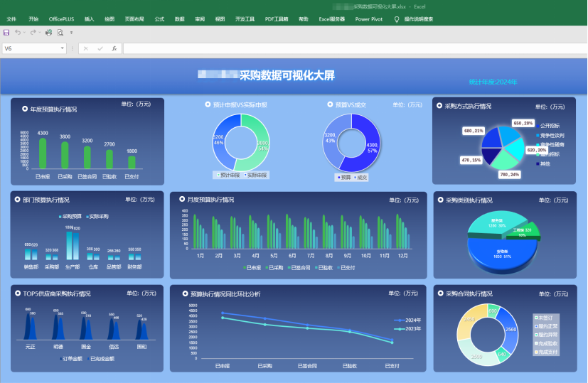Click the Save icon in quick access toolbar
The height and width of the screenshot is (383, 588).
(6, 33)
